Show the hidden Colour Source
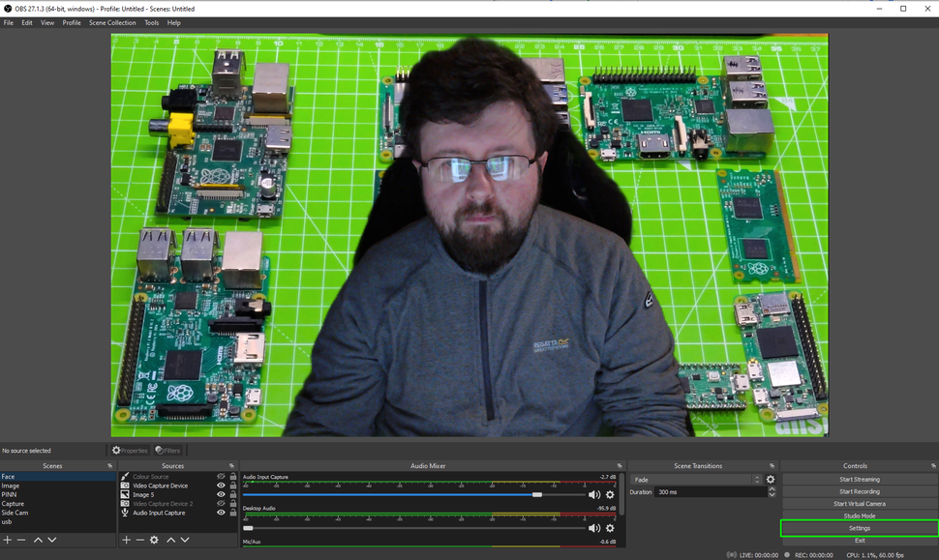Viewport: 939px width, 560px height. click(x=220, y=476)
